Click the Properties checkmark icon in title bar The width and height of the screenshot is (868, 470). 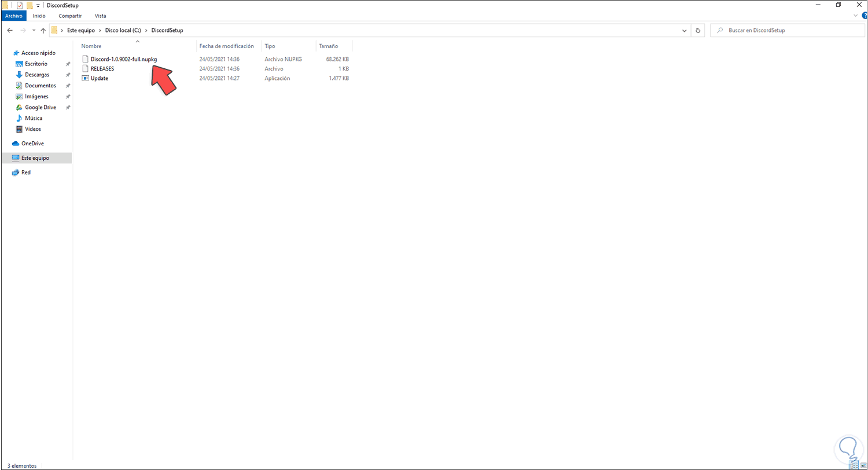19,5
